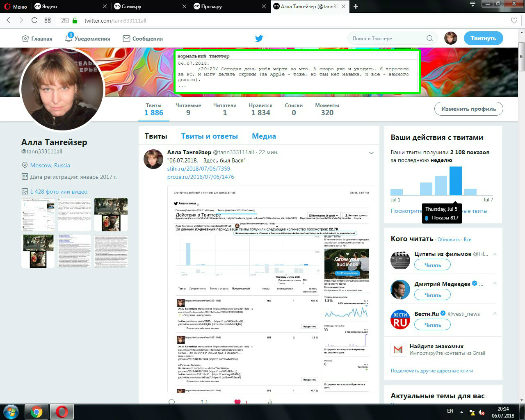525x420 pixels.
Task: Bookmark page with the heart icon
Action: pyautogui.click(x=514, y=21)
